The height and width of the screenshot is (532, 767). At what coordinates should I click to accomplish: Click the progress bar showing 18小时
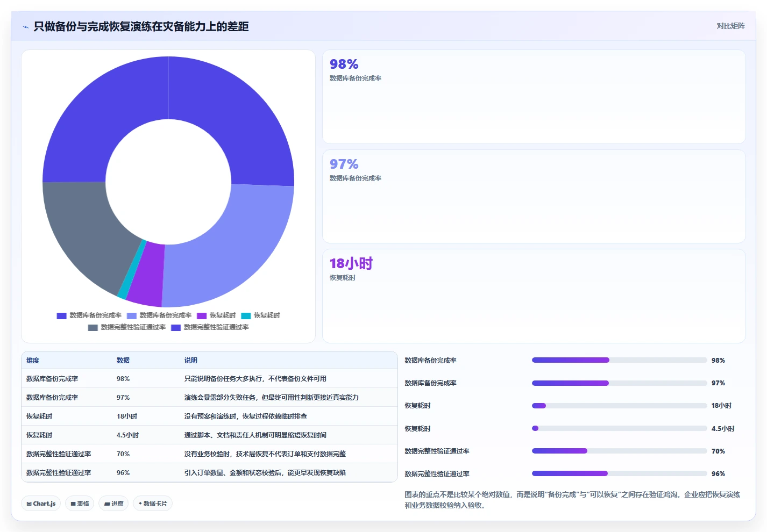coord(619,406)
